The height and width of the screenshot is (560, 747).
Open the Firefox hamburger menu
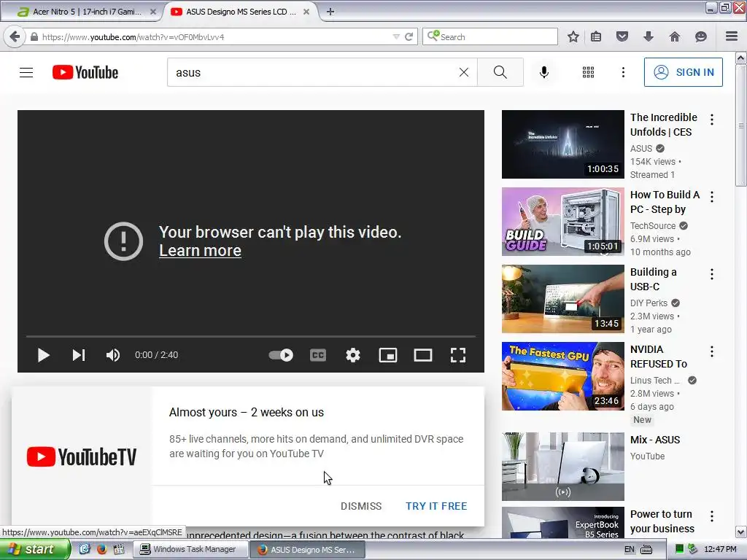pyautogui.click(x=732, y=36)
